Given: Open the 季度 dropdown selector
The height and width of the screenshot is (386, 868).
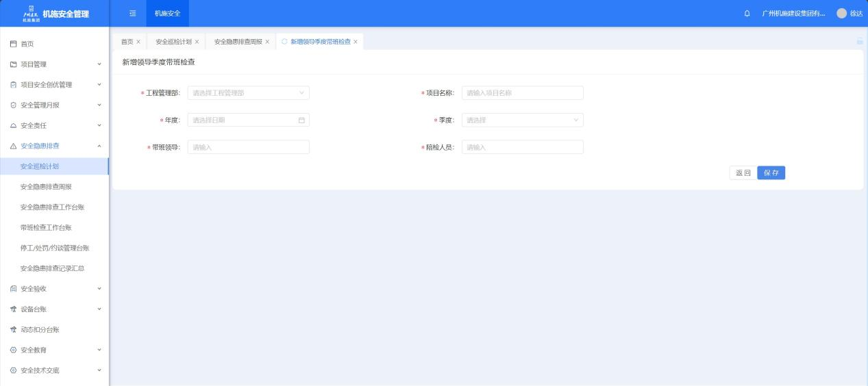Looking at the screenshot, I should tap(522, 120).
